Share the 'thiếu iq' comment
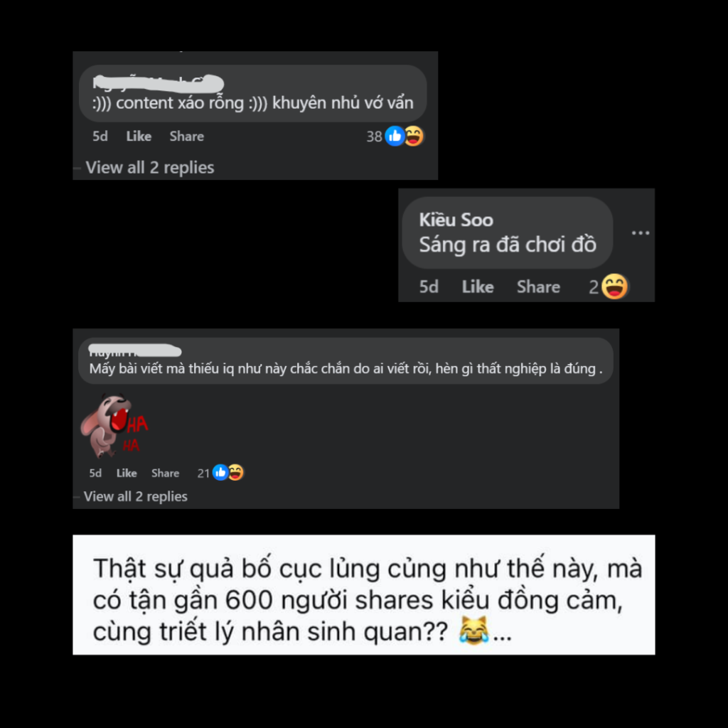 point(165,473)
